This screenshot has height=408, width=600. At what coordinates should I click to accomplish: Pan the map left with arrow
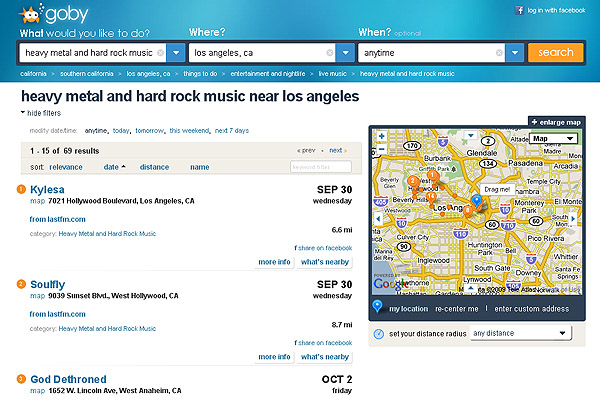(378, 219)
